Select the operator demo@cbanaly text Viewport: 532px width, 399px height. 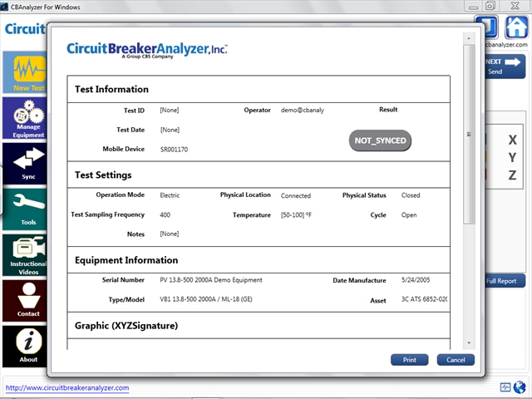(303, 111)
